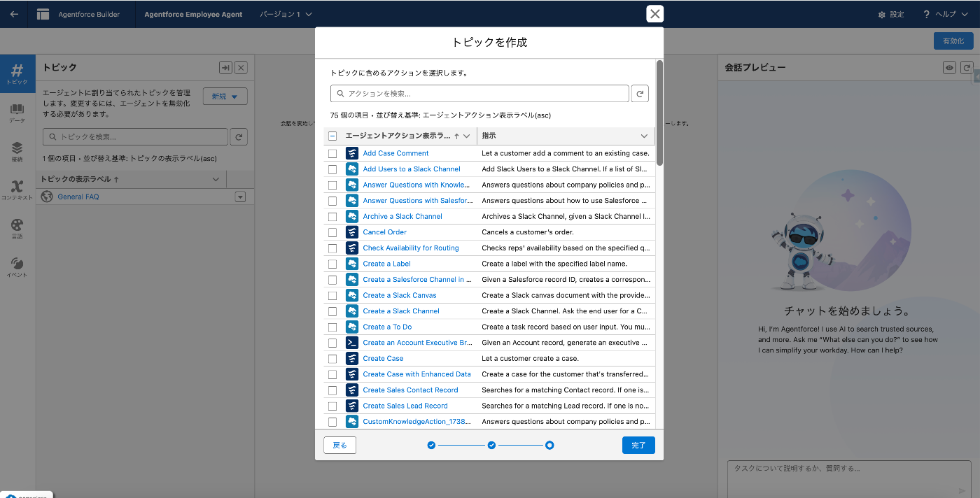980x498 pixels.
Task: Click the chat message input box
Action: point(849,479)
